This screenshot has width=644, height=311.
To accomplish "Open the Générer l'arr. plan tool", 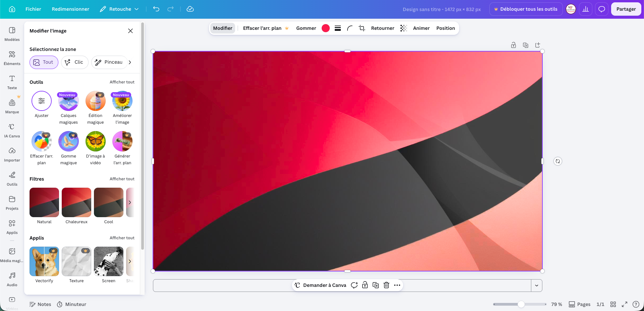I will point(122,148).
